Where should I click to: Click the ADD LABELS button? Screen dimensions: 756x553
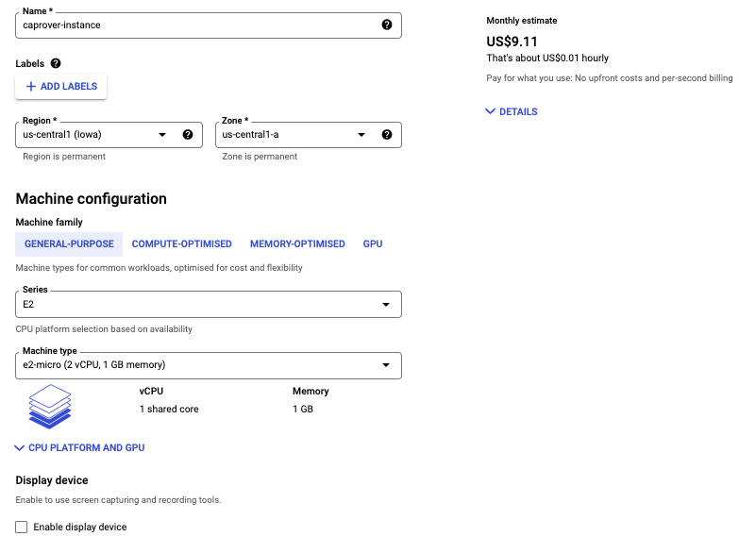60,86
